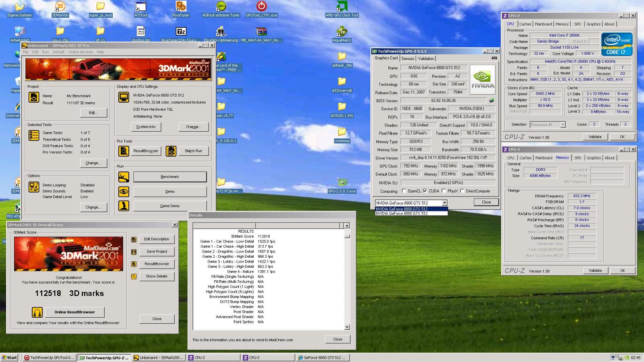Click the icon next to Show Details

pos(134,277)
